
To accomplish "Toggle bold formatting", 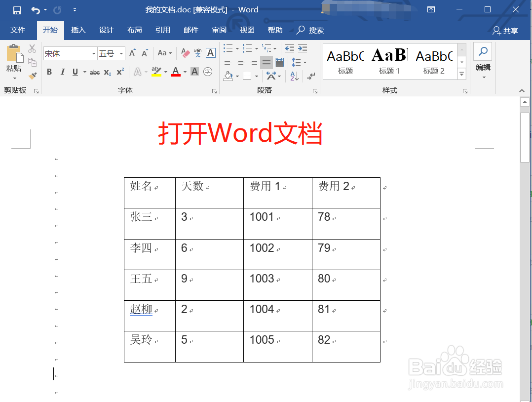I will tap(49, 72).
